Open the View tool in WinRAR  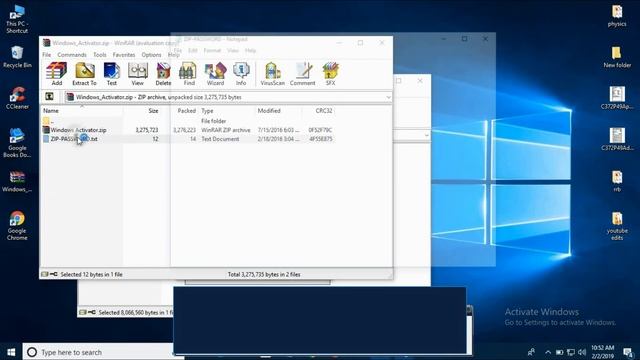(x=138, y=74)
